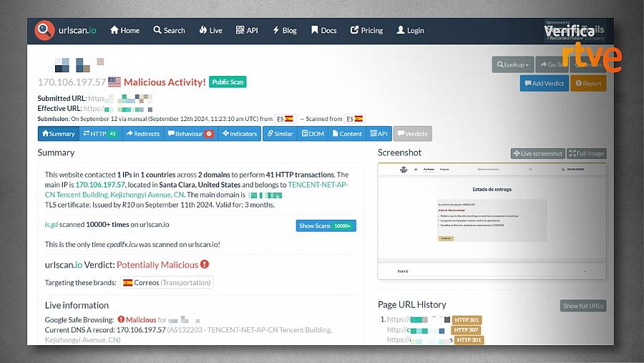
Task: Click the HTTP 301 badge on the first history row
Action: [467, 319]
